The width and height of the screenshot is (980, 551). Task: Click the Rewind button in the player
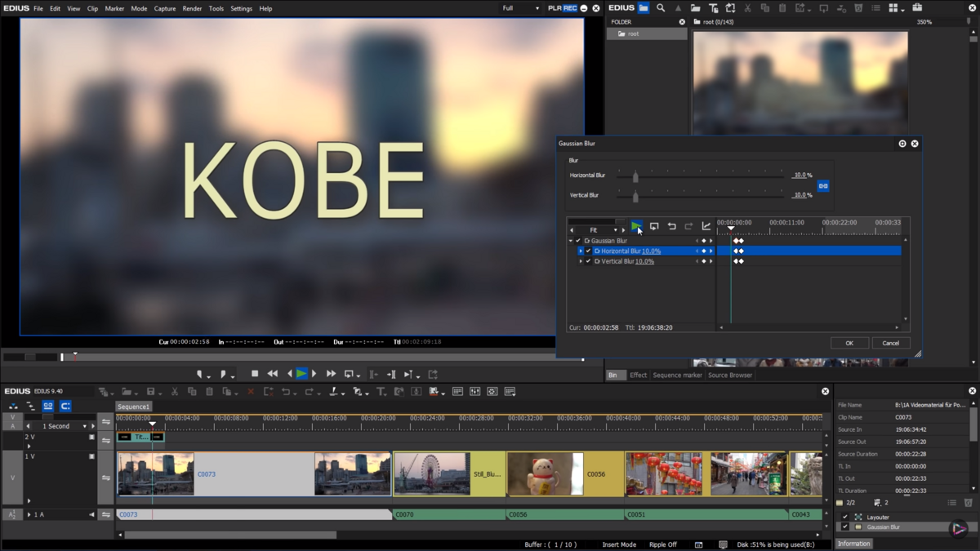273,374
